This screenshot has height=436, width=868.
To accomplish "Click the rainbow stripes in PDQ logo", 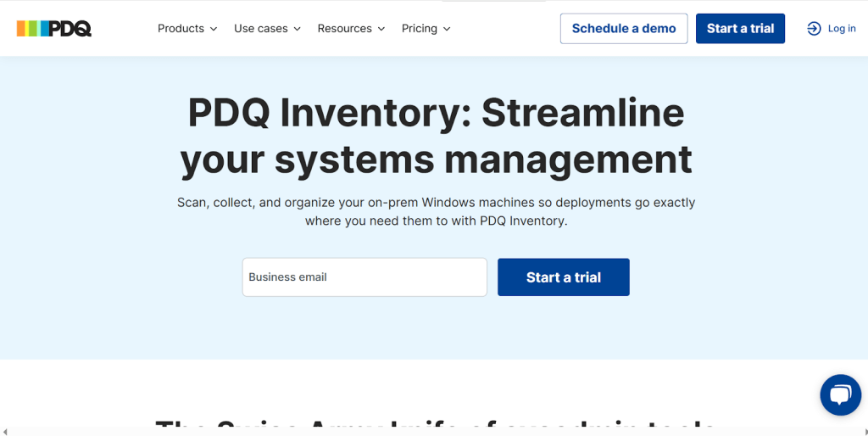I will pos(32,29).
